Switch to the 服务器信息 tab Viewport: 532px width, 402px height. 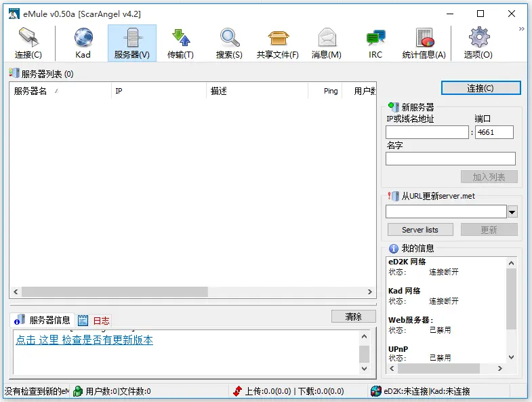[43, 321]
